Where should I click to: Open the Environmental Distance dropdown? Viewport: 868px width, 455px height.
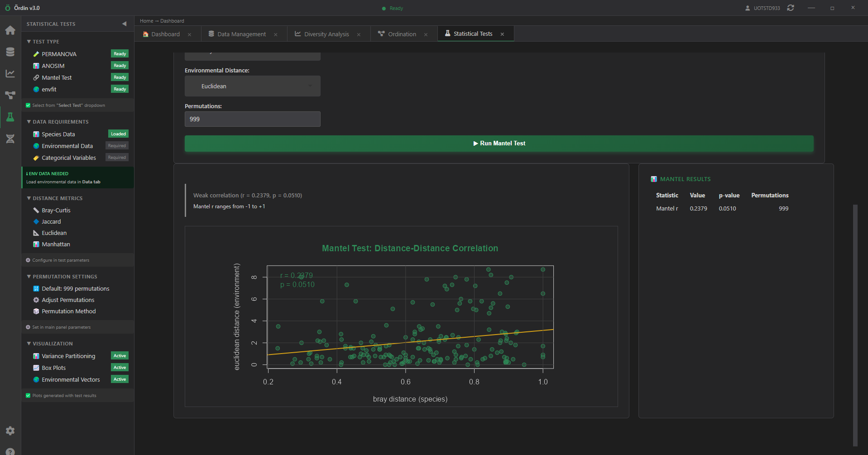(252, 86)
